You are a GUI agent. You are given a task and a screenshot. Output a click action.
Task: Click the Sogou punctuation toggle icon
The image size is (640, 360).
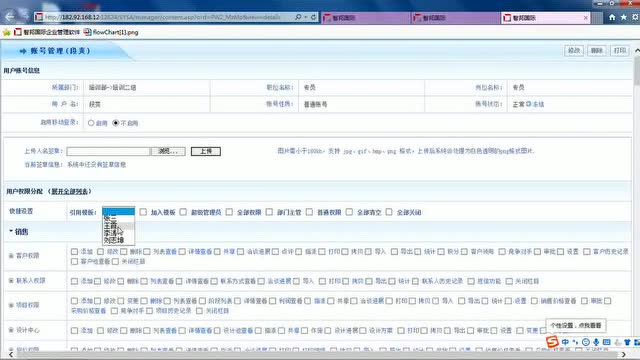pyautogui.click(x=576, y=342)
